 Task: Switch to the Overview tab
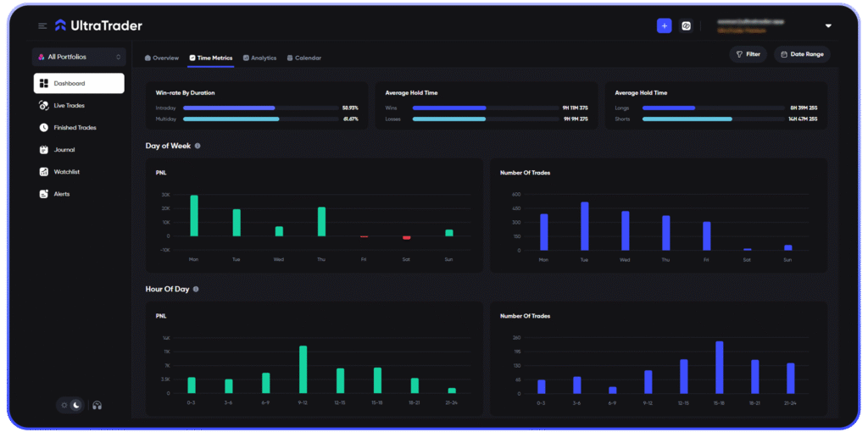161,58
